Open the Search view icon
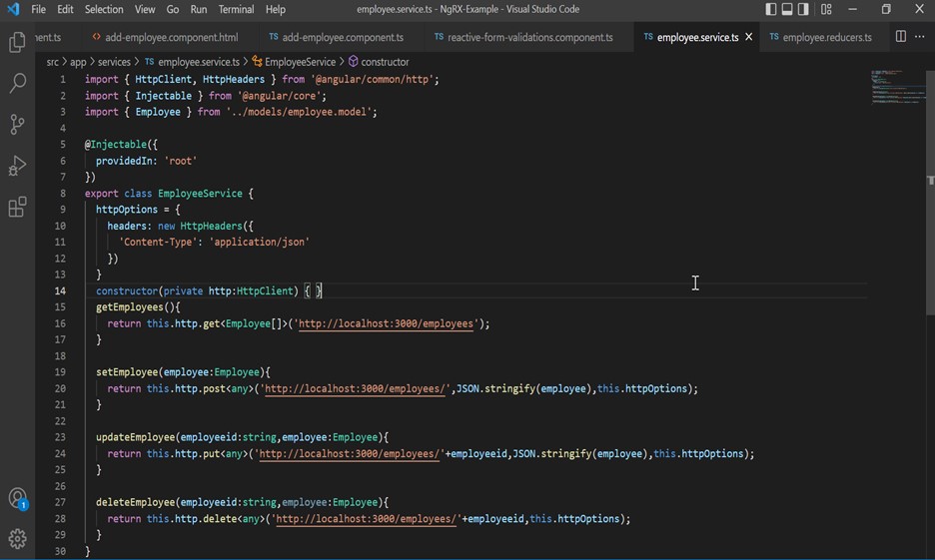This screenshot has height=560, width=935. [17, 83]
